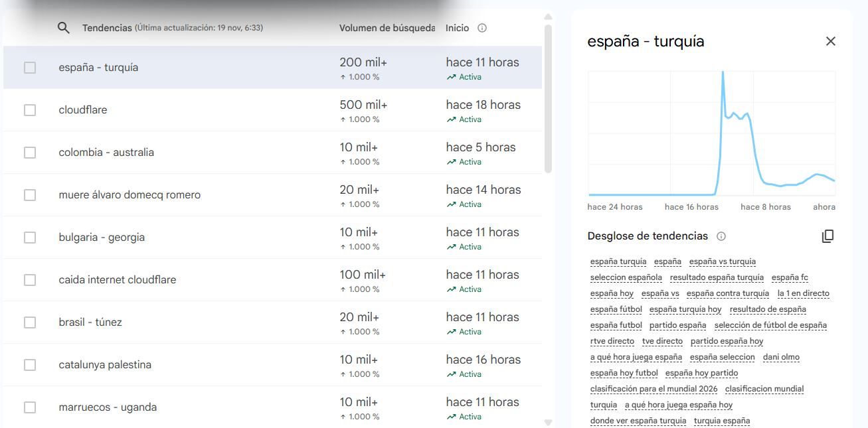Viewport: 868px width, 428px height.
Task: Check the box for españa - turquía
Action: 30,68
